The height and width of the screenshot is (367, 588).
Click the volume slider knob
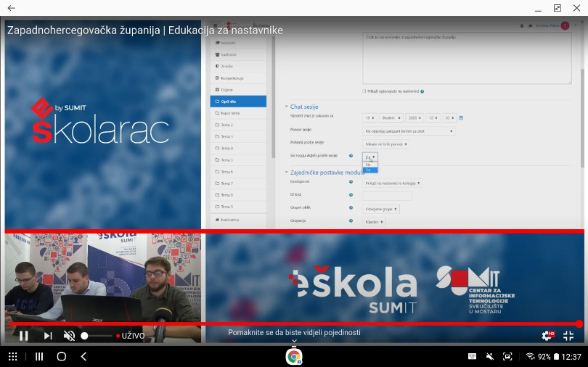coord(84,336)
